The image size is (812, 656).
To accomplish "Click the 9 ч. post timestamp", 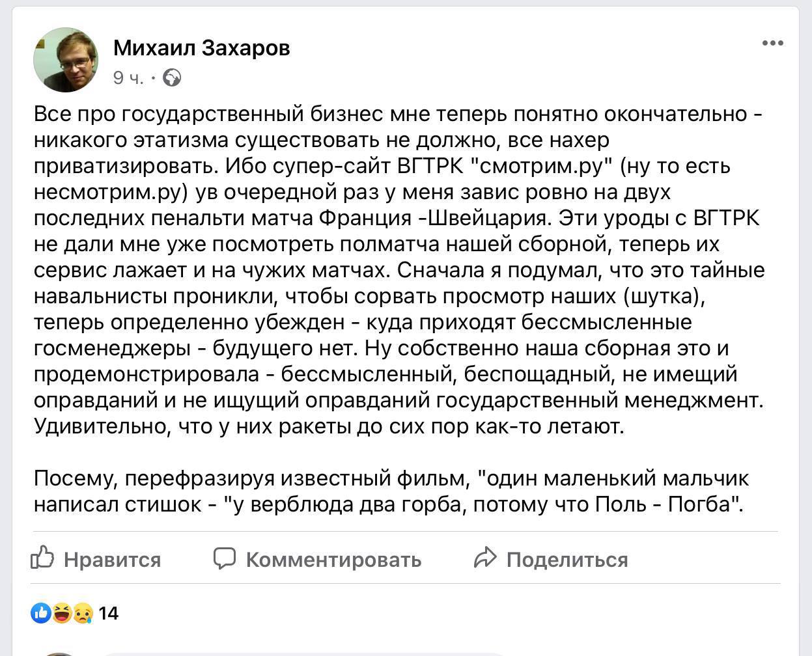I will pyautogui.click(x=128, y=78).
